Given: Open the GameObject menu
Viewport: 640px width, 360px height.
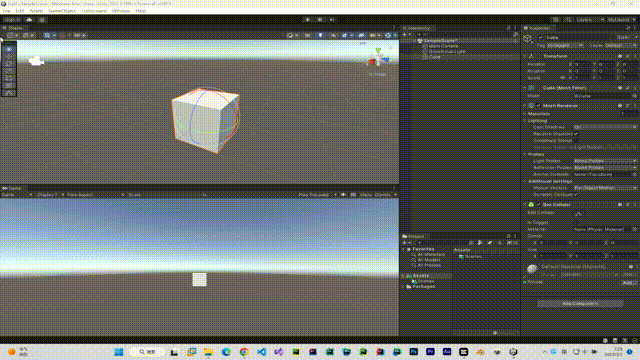Looking at the screenshot, I should [62, 11].
